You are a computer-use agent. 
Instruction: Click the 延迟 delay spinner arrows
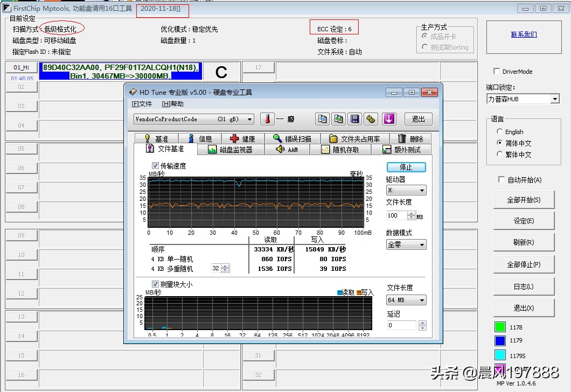coord(422,325)
